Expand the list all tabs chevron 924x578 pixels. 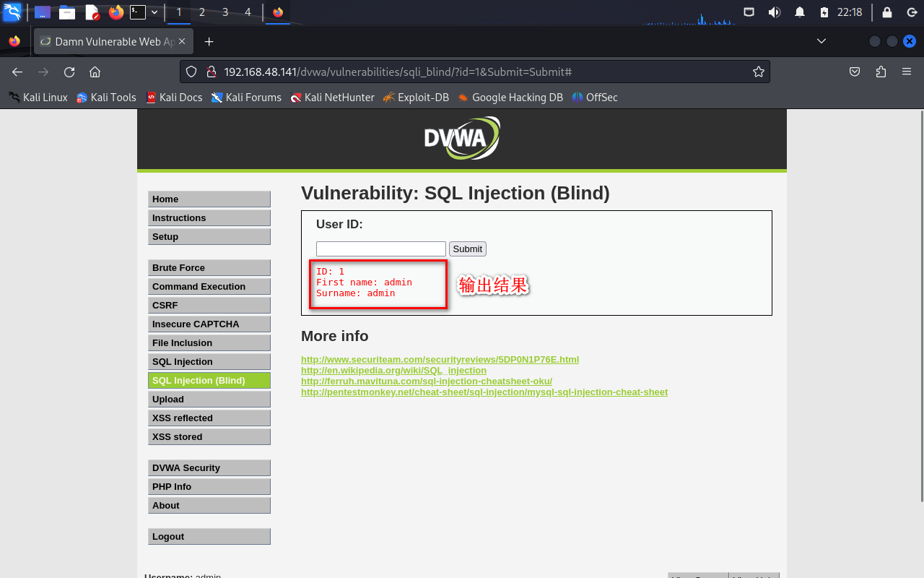tap(821, 41)
